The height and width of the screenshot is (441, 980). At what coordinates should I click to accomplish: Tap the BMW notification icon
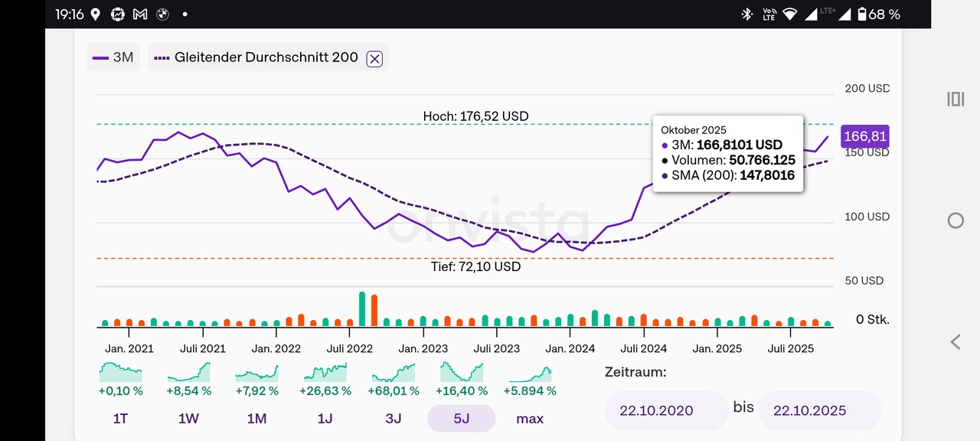coord(161,14)
